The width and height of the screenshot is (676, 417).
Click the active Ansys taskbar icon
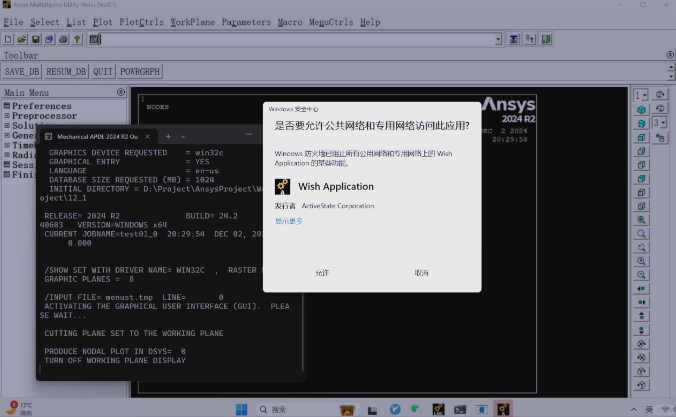pos(503,409)
